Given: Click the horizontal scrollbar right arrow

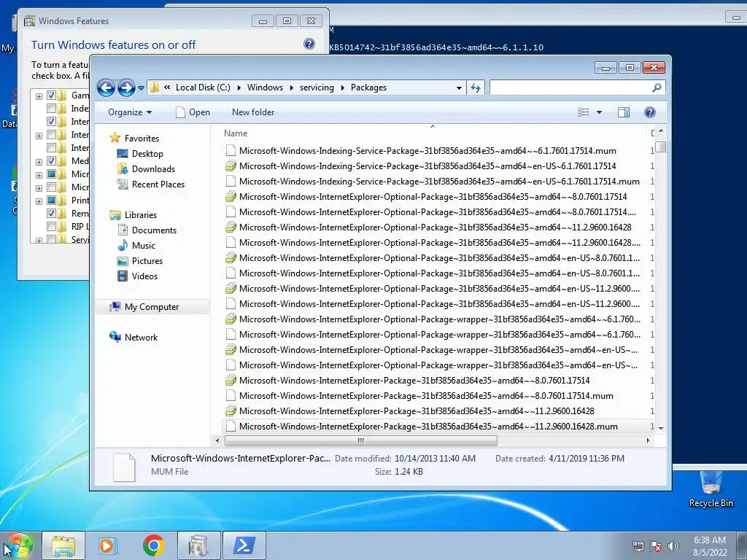Looking at the screenshot, I should (648, 441).
